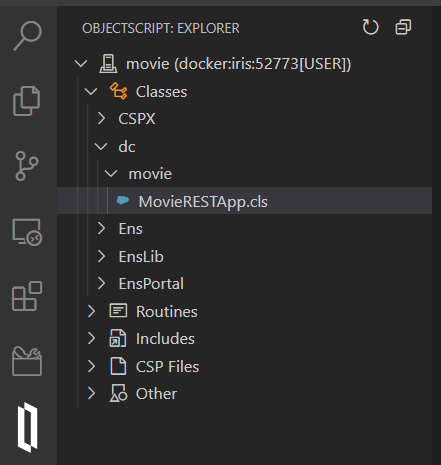
Task: Select the EnsPortal package label
Action: pyautogui.click(x=151, y=284)
